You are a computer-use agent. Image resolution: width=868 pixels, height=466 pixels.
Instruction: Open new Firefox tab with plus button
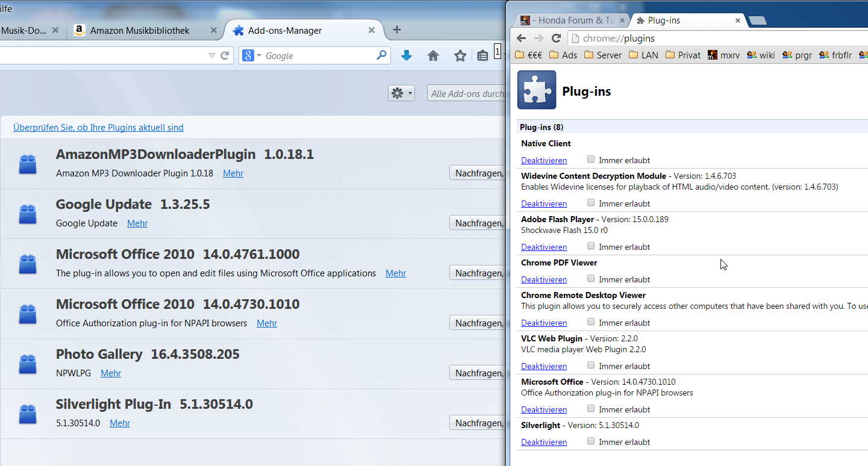click(x=396, y=30)
